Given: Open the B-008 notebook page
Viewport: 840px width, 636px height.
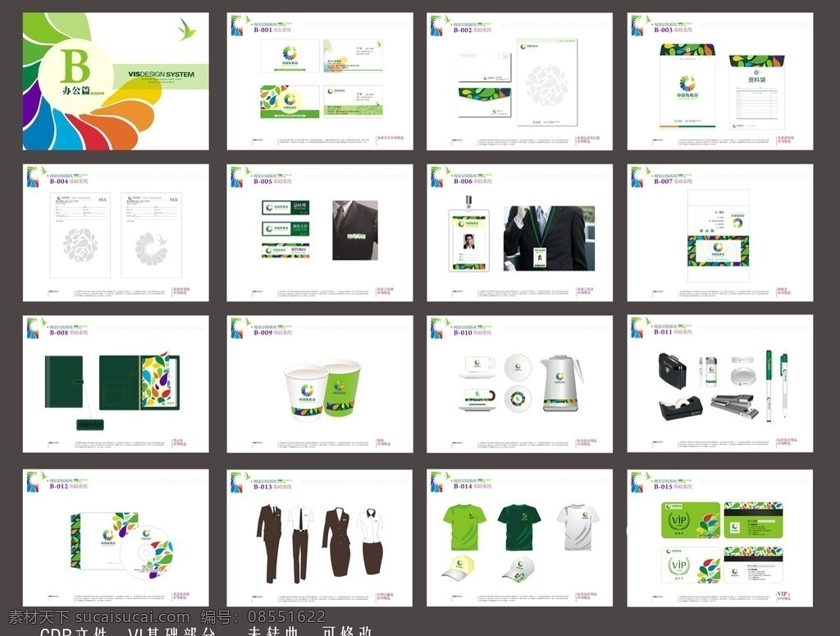Looking at the screenshot, I should point(116,383).
